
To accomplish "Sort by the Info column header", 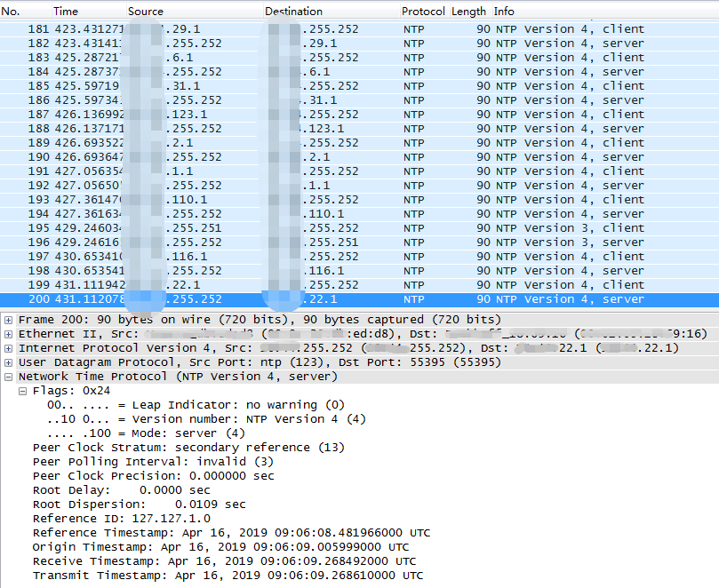I will [x=605, y=11].
